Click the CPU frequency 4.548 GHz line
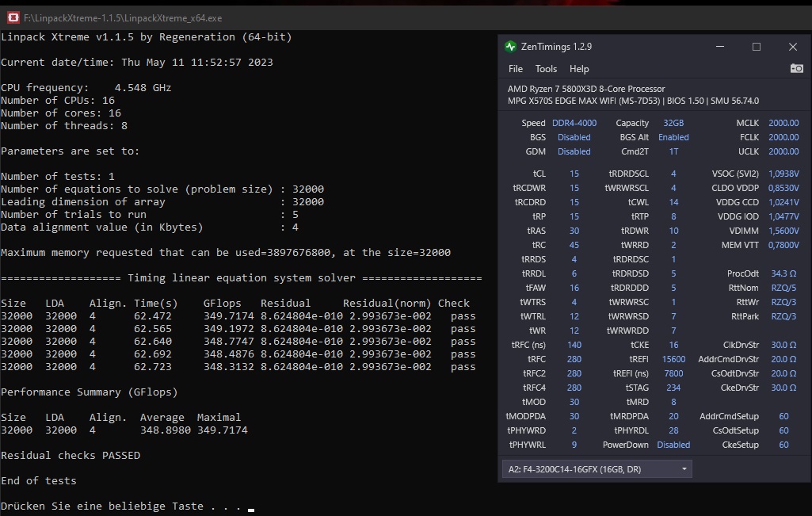 (86, 87)
